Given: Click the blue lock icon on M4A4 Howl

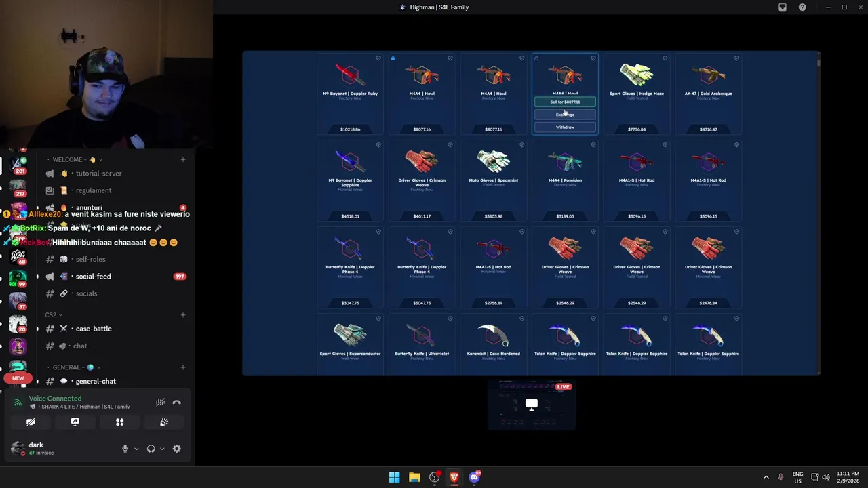Looking at the screenshot, I should (x=393, y=58).
